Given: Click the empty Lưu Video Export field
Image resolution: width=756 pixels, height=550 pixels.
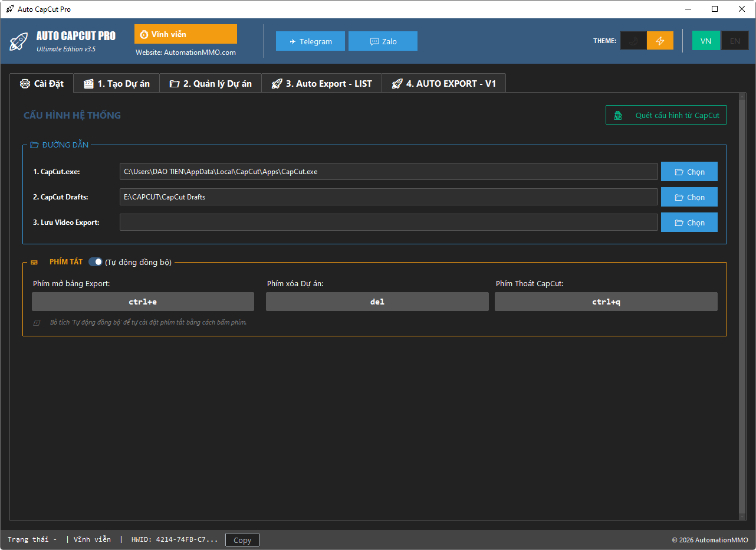Looking at the screenshot, I should 389,222.
